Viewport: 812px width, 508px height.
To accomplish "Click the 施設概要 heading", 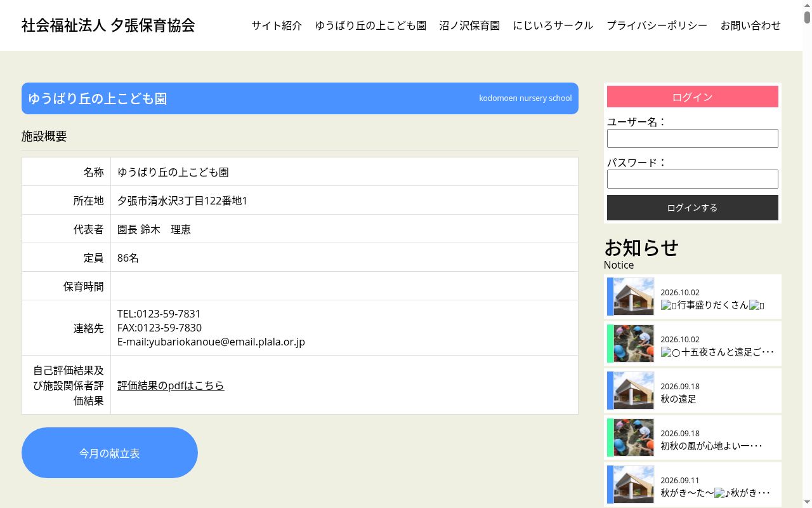I will pos(44,136).
